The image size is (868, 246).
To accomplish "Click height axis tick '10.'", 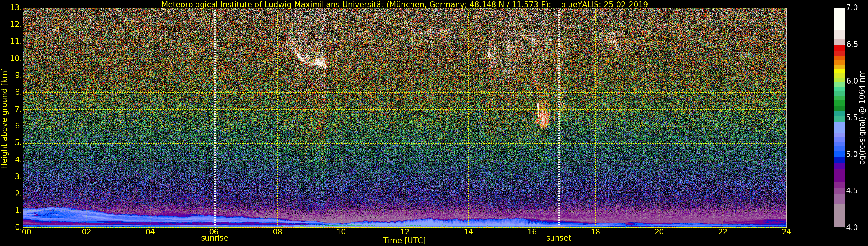I will tap(16, 58).
